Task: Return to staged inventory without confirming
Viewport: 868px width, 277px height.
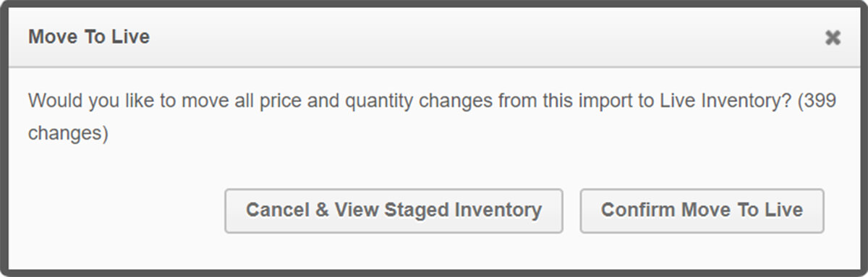Action: point(393,210)
